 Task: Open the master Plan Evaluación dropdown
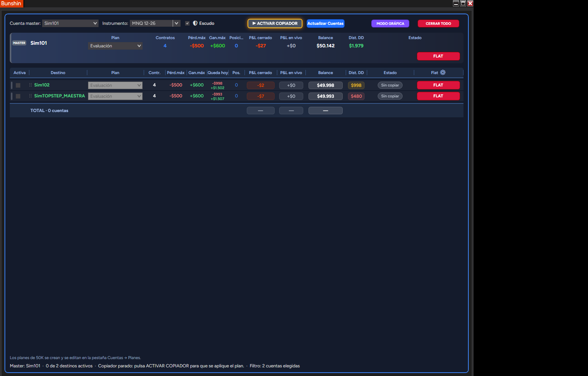pos(115,46)
